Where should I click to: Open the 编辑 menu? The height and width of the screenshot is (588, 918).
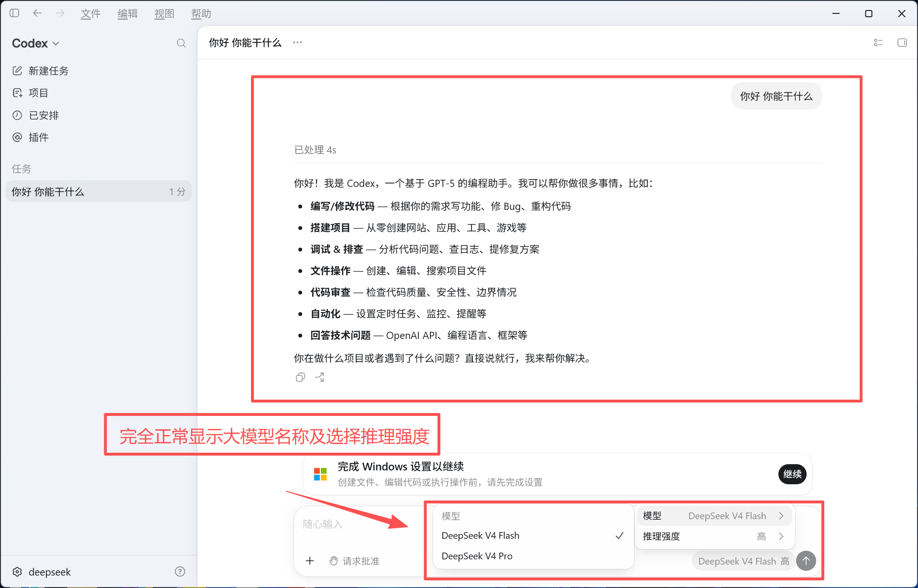(x=127, y=14)
